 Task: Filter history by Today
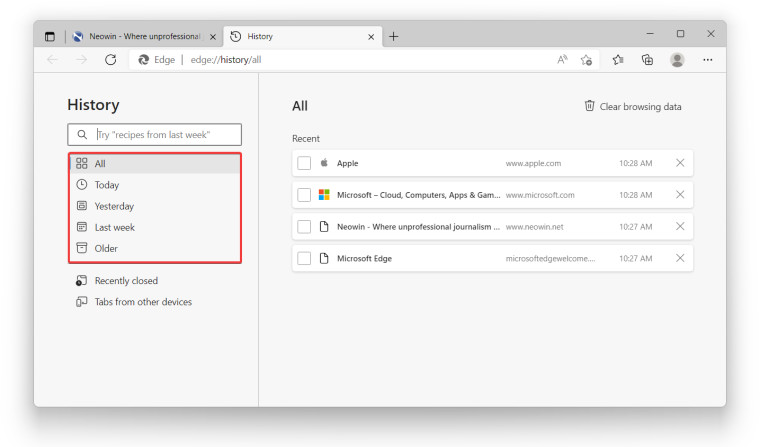point(155,185)
